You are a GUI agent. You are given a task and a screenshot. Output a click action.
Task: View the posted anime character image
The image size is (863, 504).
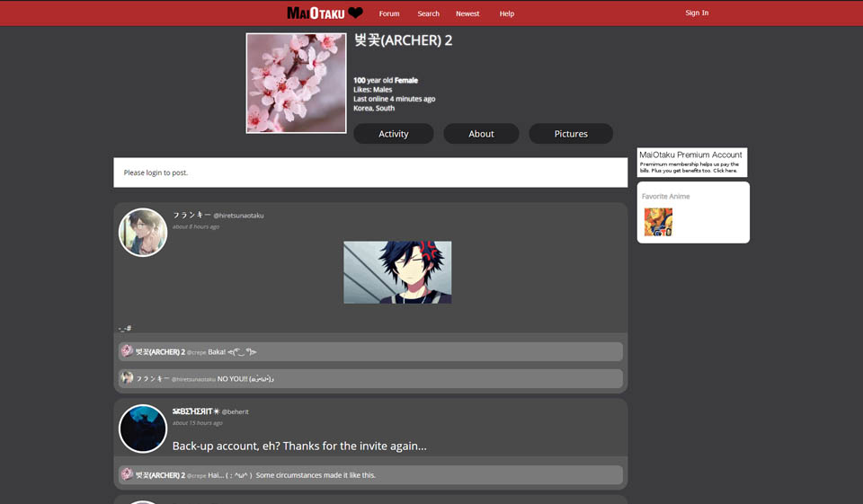click(x=397, y=272)
